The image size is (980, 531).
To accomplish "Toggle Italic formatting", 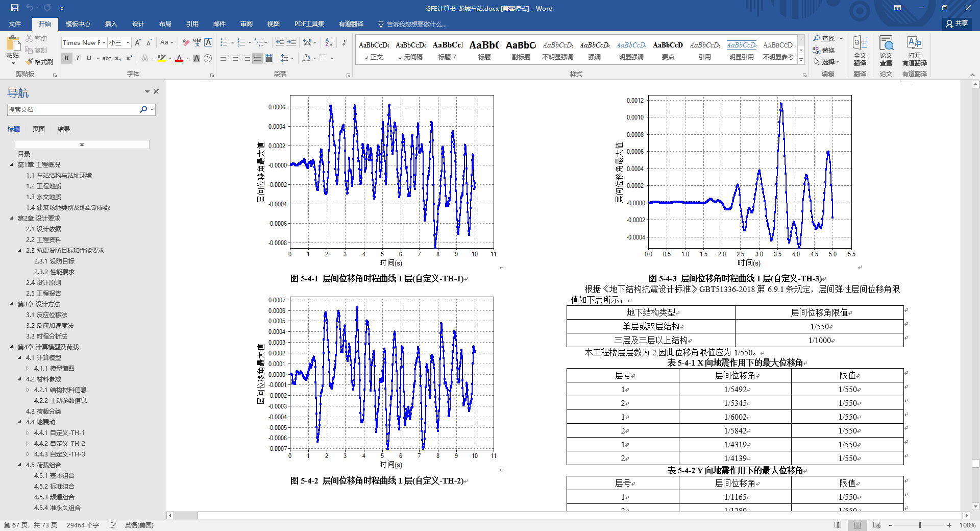I will [78, 58].
